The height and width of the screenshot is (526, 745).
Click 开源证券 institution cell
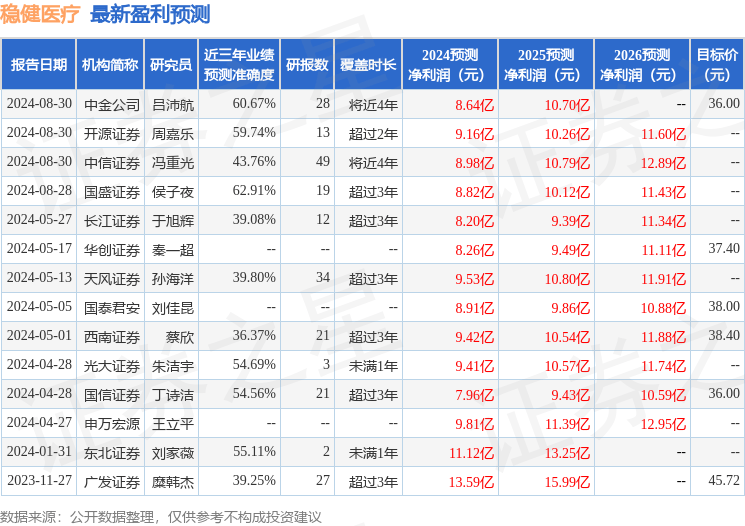pyautogui.click(x=112, y=134)
